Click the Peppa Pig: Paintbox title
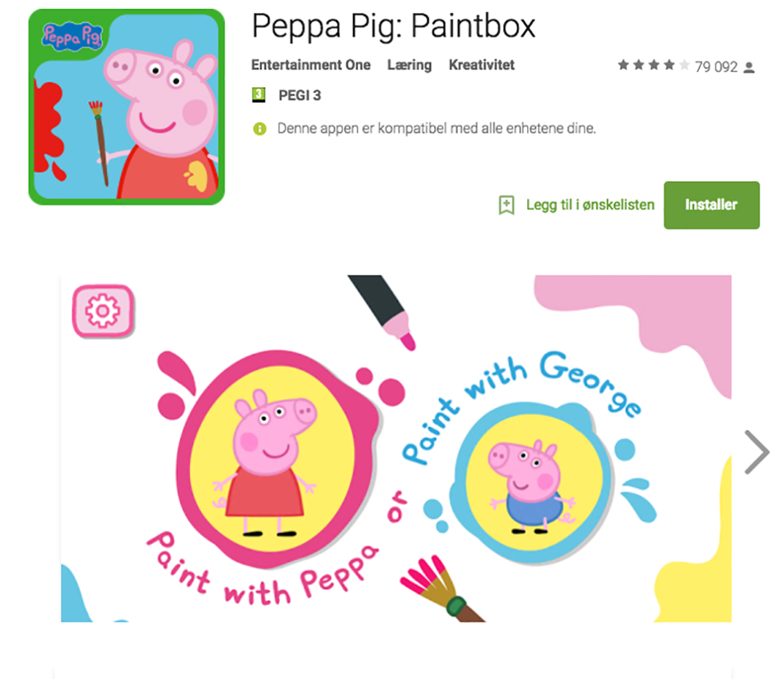Screen dimensions: 784x679 coord(393,26)
